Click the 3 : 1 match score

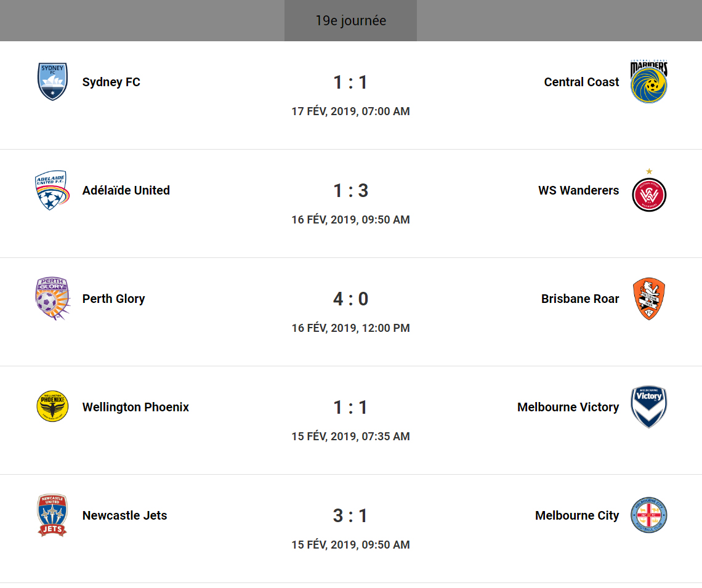(x=350, y=516)
